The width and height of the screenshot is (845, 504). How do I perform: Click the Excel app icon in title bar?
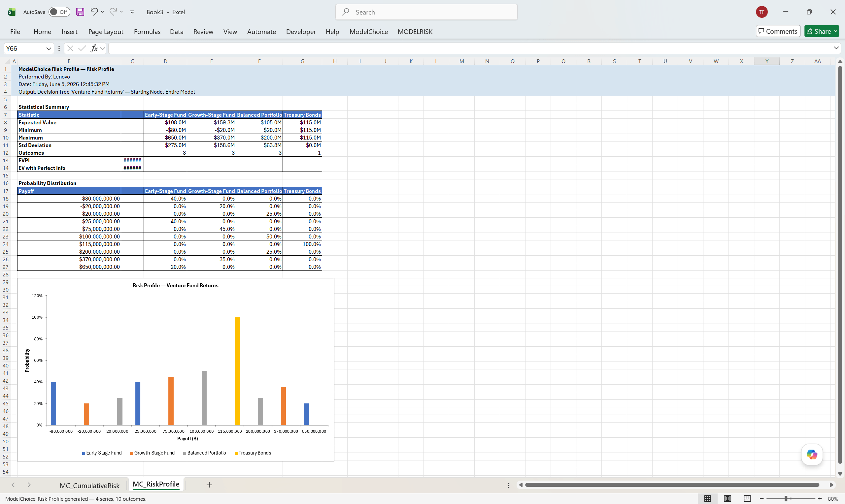pos(12,12)
